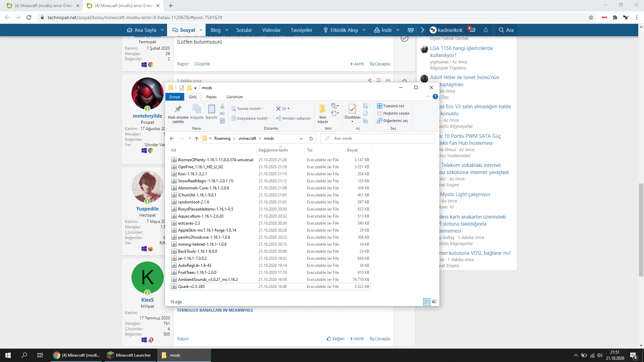Image resolution: width=644 pixels, height=362 pixels.
Task: Click refresh icon beside address bar
Action: point(311,138)
